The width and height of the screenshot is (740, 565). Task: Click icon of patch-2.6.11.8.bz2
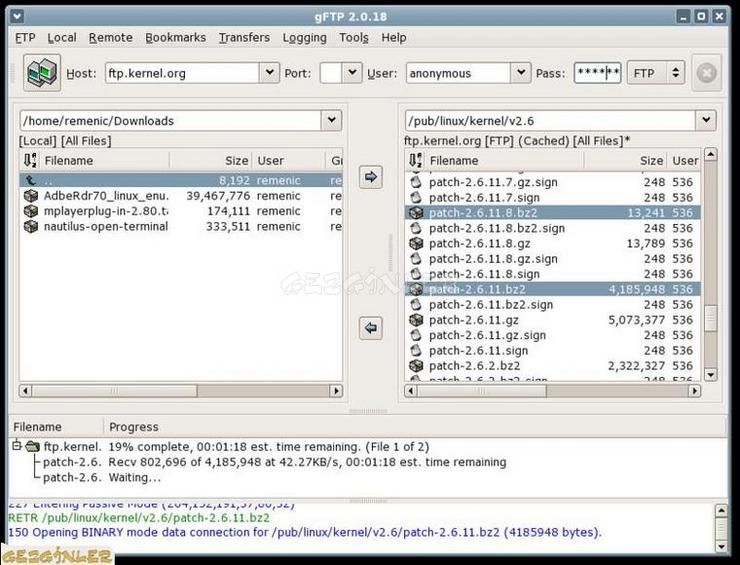[416, 213]
